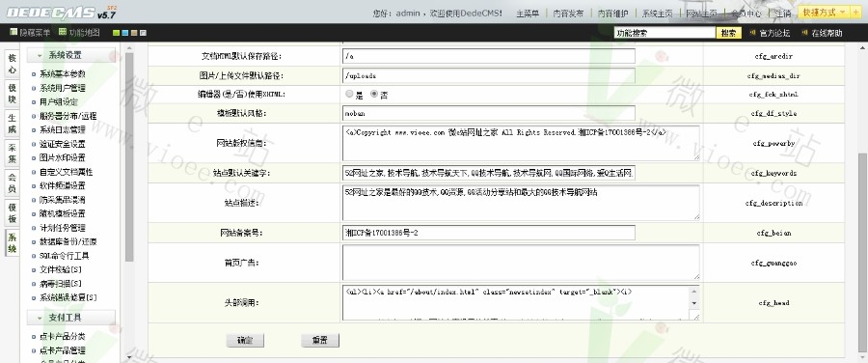The width and height of the screenshot is (868, 363).
Task: Switch to the 生成 side tab
Action: 13,124
